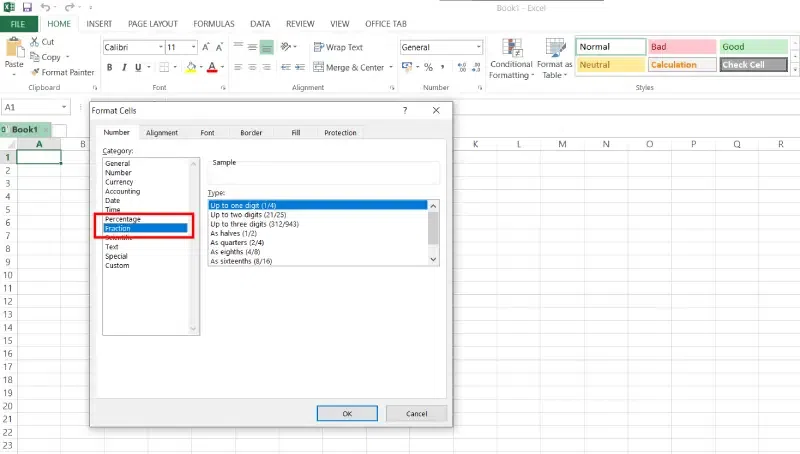Switch to the Border tab in Format Cells
The height and width of the screenshot is (454, 800).
pyautogui.click(x=251, y=133)
